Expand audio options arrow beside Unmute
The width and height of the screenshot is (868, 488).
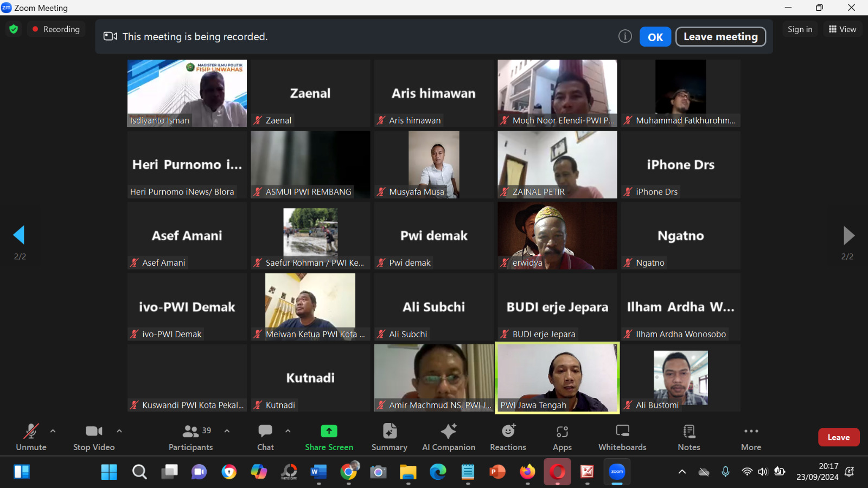click(53, 431)
